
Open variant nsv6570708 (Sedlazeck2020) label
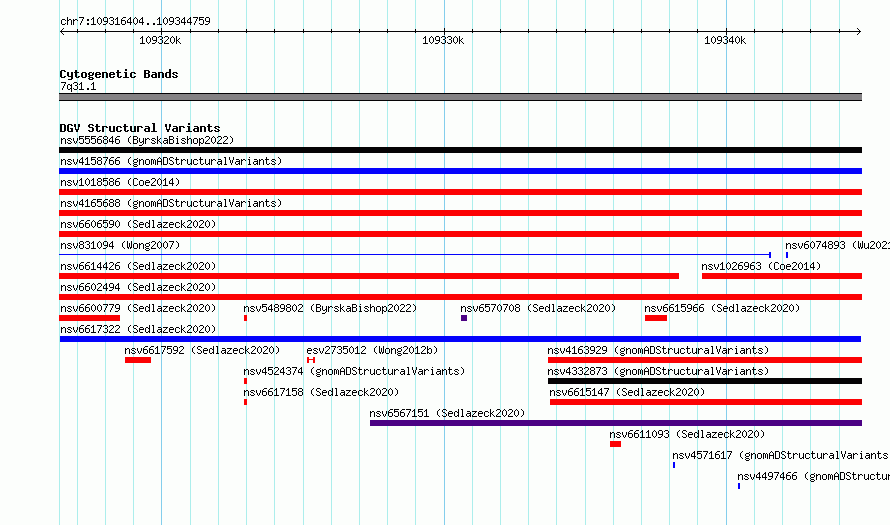coord(538,308)
